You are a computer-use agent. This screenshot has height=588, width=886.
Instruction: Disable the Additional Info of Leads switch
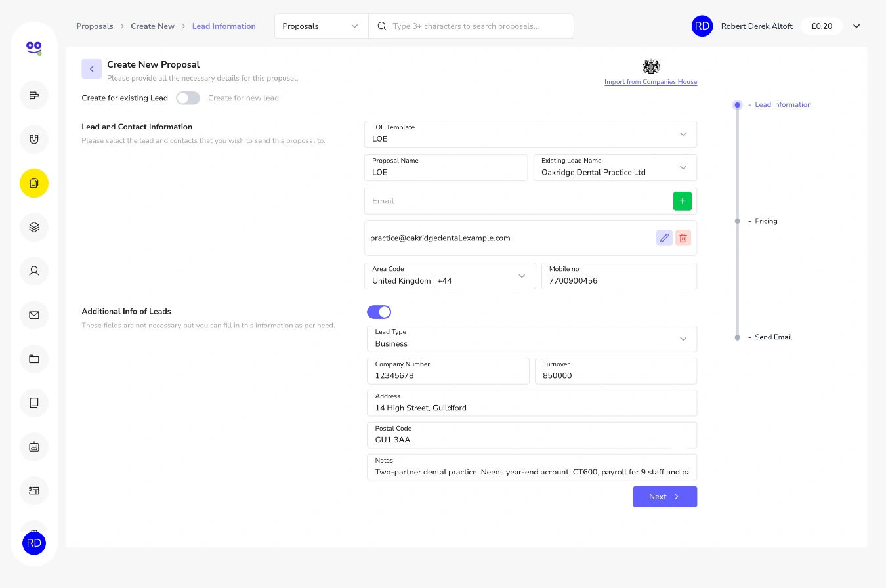coord(379,312)
